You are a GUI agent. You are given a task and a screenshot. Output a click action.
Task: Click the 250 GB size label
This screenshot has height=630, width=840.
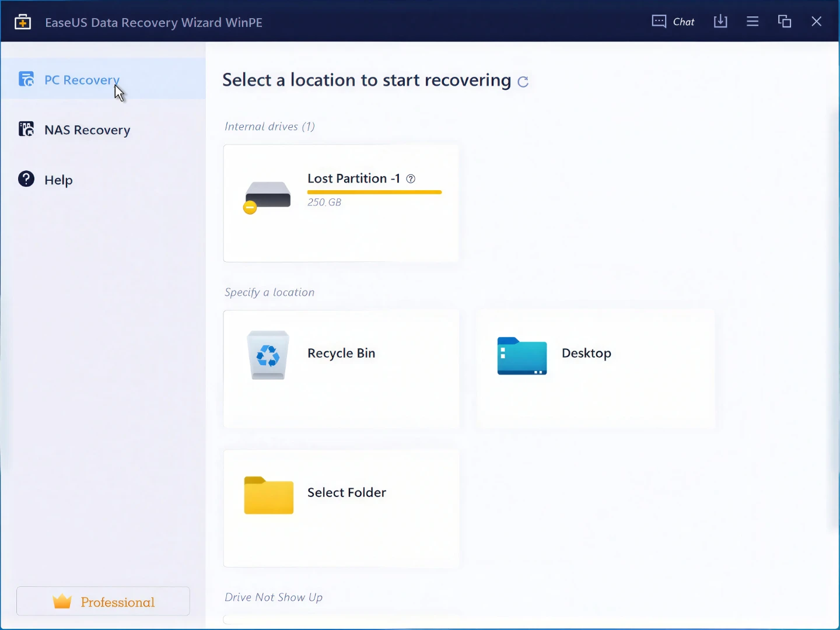pos(324,202)
